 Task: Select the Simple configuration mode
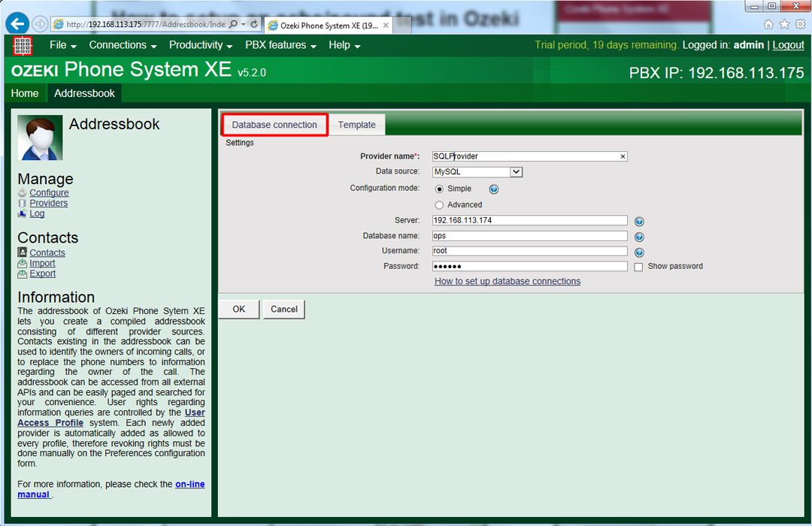click(x=440, y=189)
